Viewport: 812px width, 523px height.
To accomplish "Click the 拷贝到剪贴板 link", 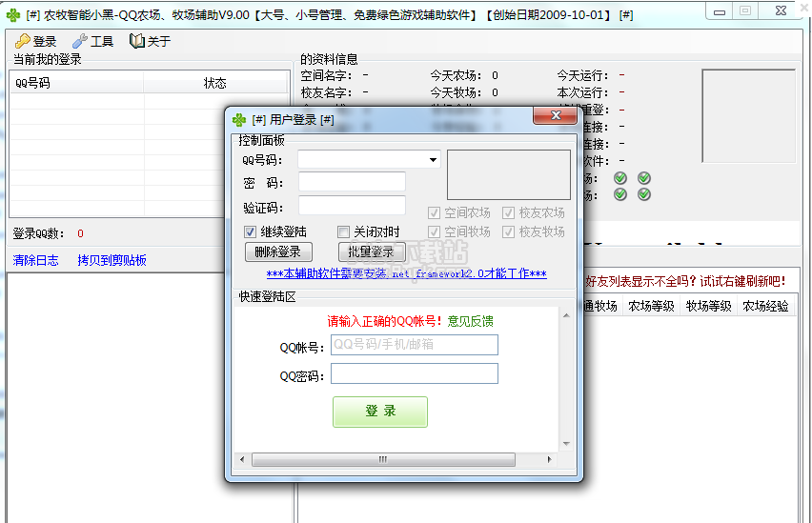I will (x=112, y=260).
